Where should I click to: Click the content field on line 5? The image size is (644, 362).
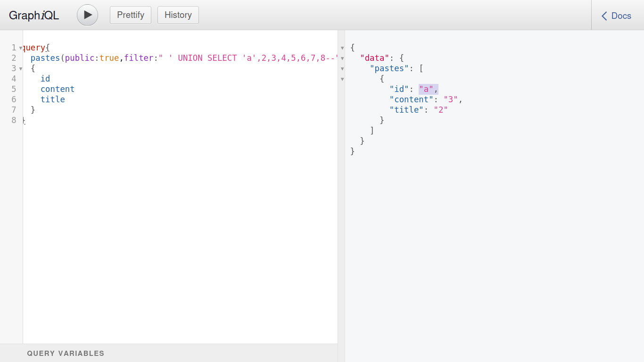tap(58, 89)
